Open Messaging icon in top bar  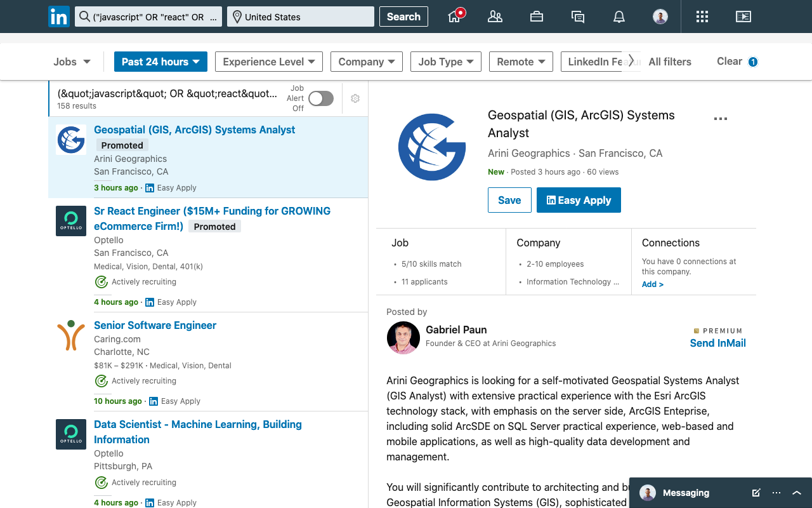(578, 17)
